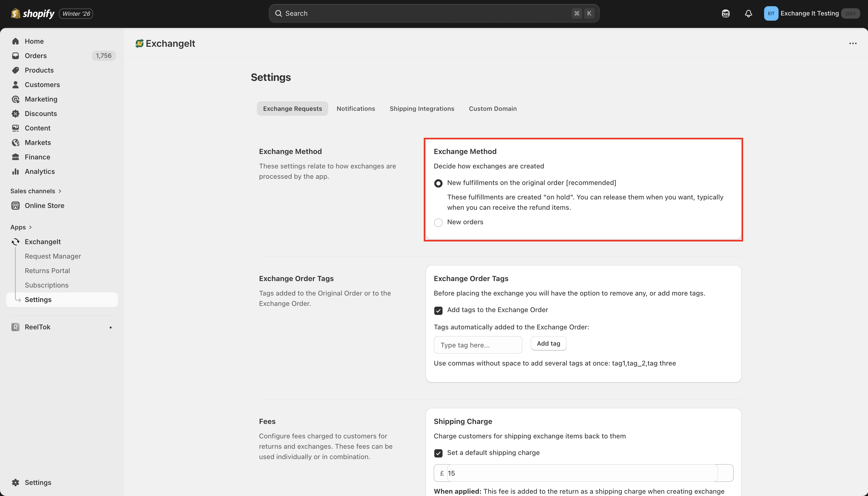The width and height of the screenshot is (868, 496).
Task: Open the notifications bell
Action: point(748,13)
